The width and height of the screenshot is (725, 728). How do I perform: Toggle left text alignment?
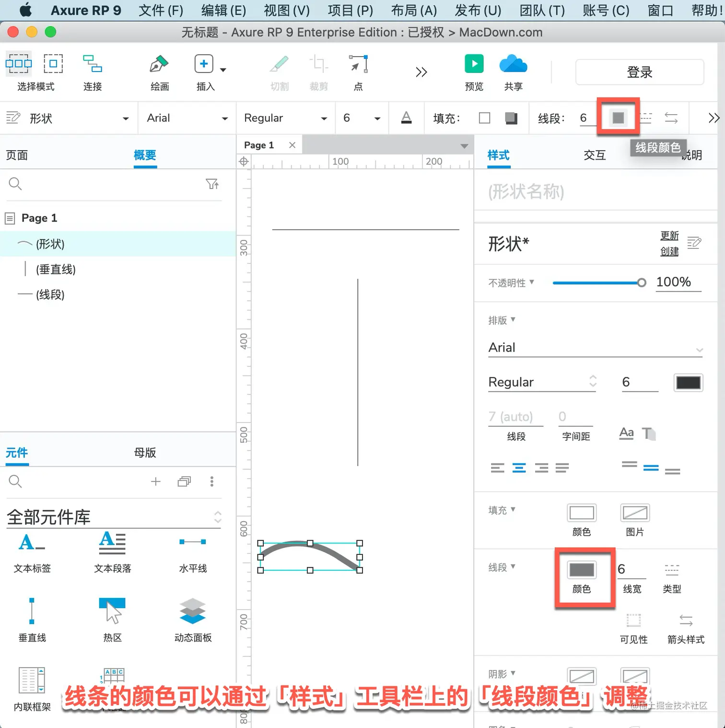pos(497,468)
